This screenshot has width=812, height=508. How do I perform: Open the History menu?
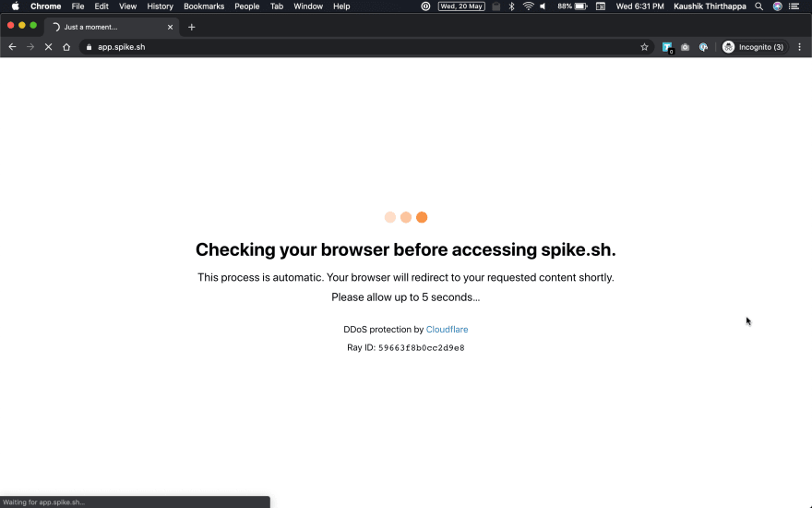tap(160, 6)
